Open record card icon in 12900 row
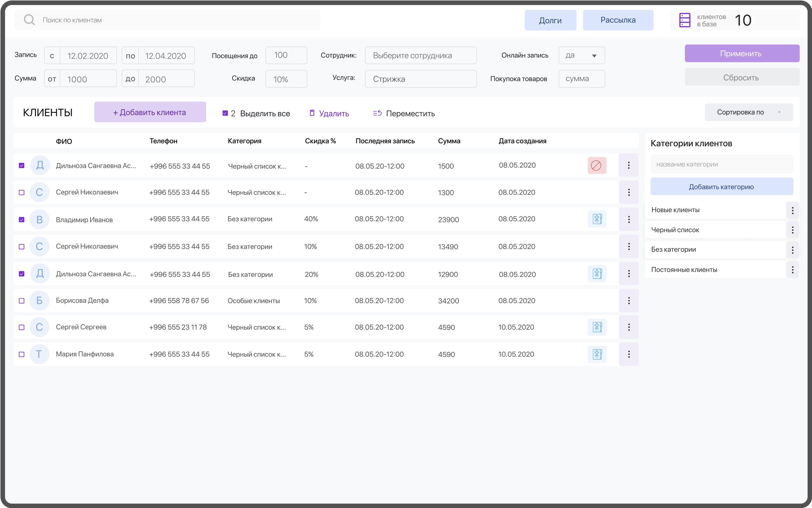This screenshot has width=812, height=508. (597, 273)
